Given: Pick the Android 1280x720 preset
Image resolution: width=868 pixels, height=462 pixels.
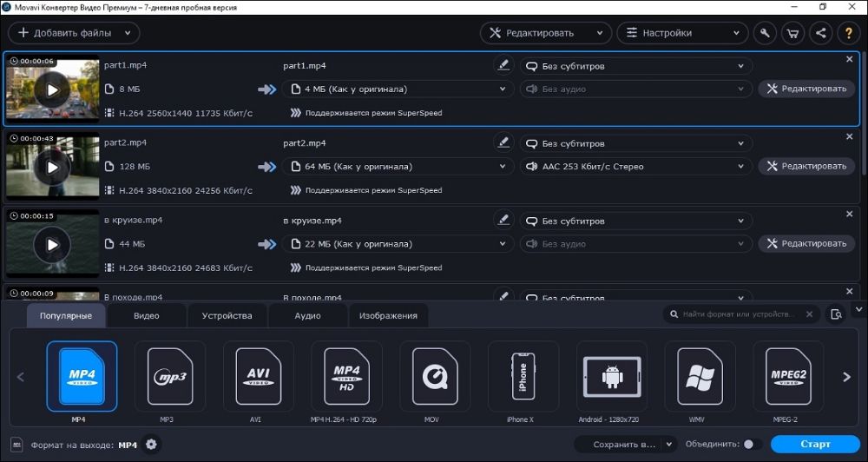Looking at the screenshot, I should (x=612, y=376).
